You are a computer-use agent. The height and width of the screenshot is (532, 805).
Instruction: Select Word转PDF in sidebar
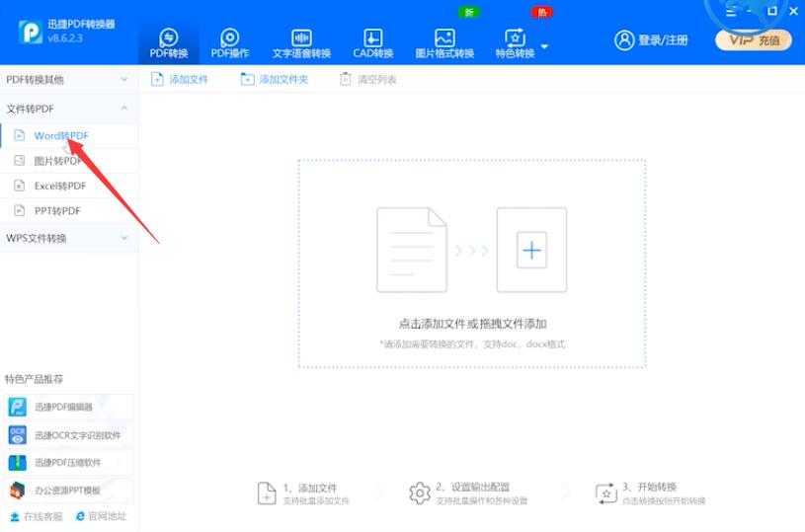(69, 135)
